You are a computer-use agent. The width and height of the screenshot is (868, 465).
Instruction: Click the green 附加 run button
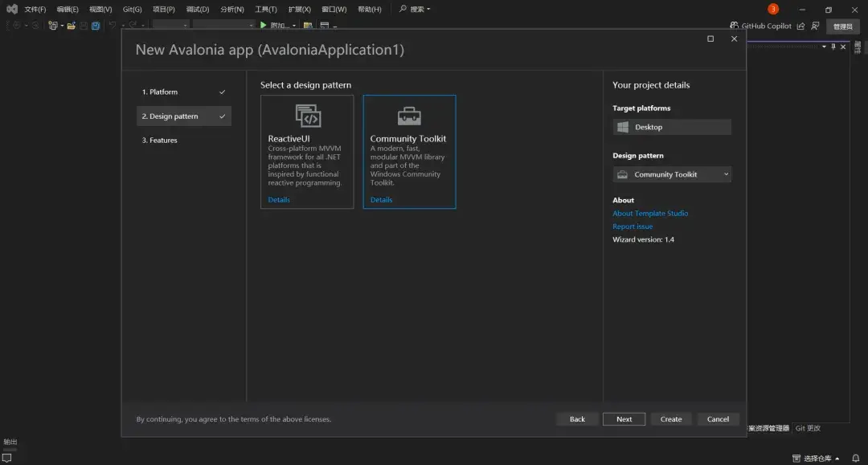[x=263, y=25]
